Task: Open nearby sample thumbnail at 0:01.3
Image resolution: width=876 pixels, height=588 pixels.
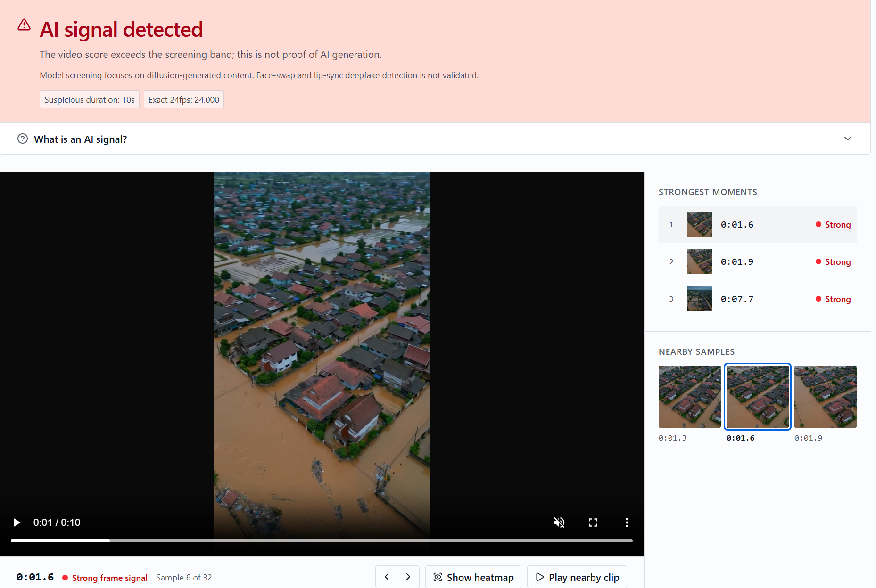Action: [690, 397]
